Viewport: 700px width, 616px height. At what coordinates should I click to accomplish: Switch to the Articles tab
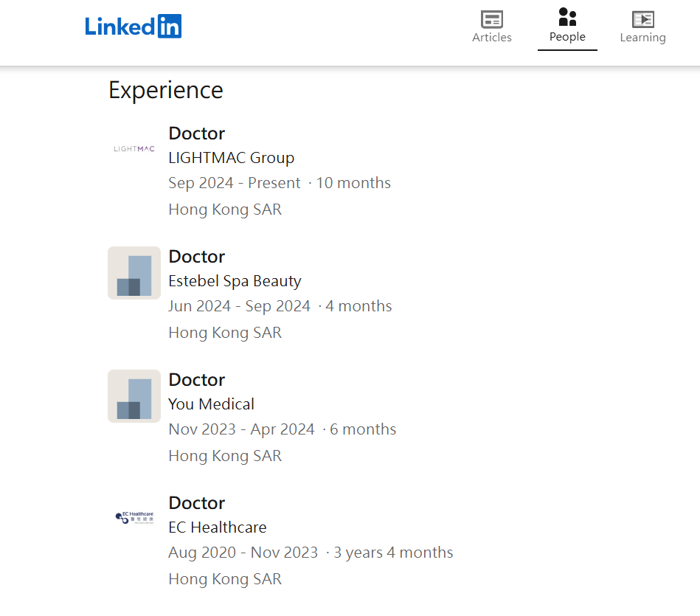[491, 27]
